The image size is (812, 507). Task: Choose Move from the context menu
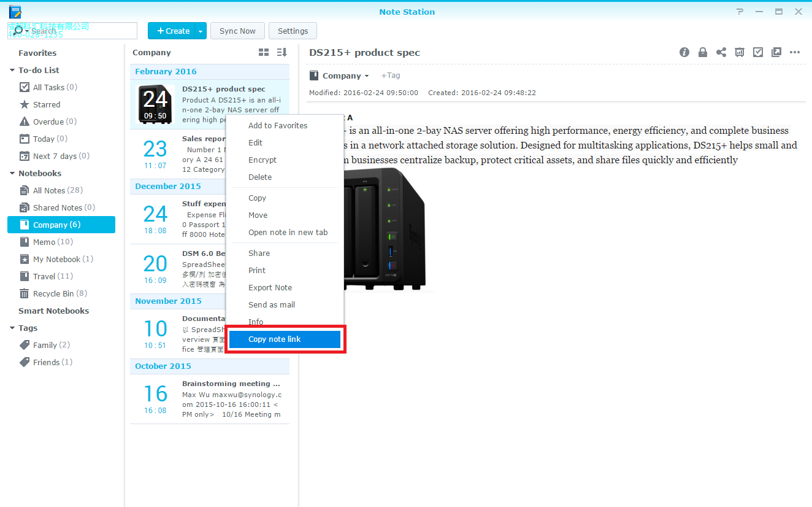285,215
